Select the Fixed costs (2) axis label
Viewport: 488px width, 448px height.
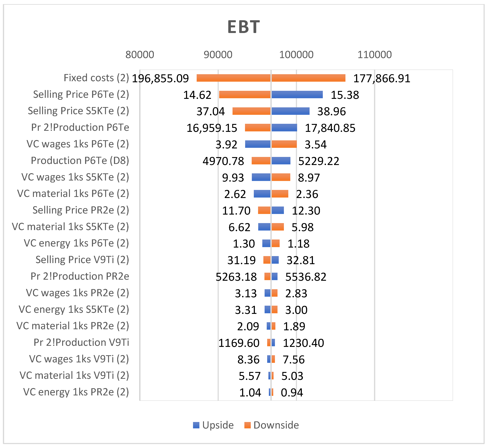[96, 78]
